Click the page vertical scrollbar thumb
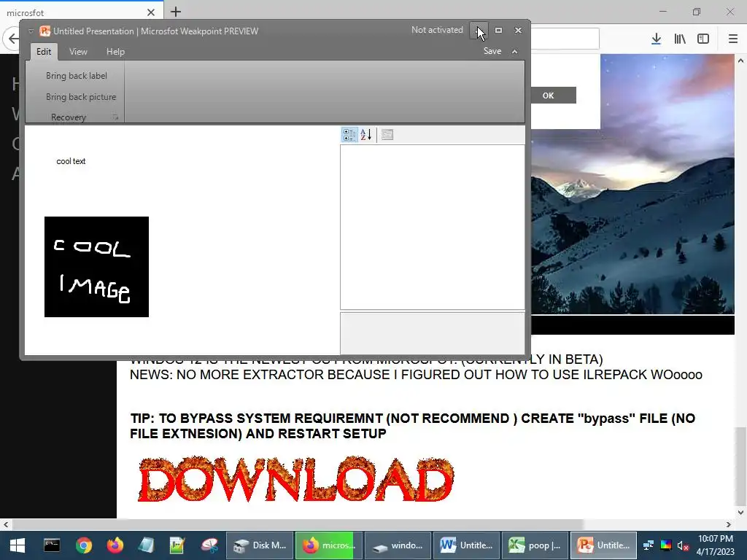Viewport: 747px width, 560px height. (740, 467)
